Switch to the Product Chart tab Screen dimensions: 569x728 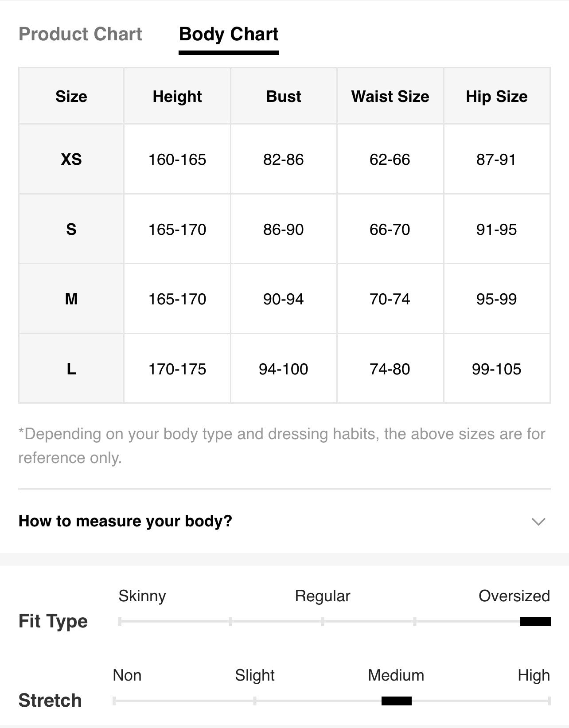coord(80,34)
